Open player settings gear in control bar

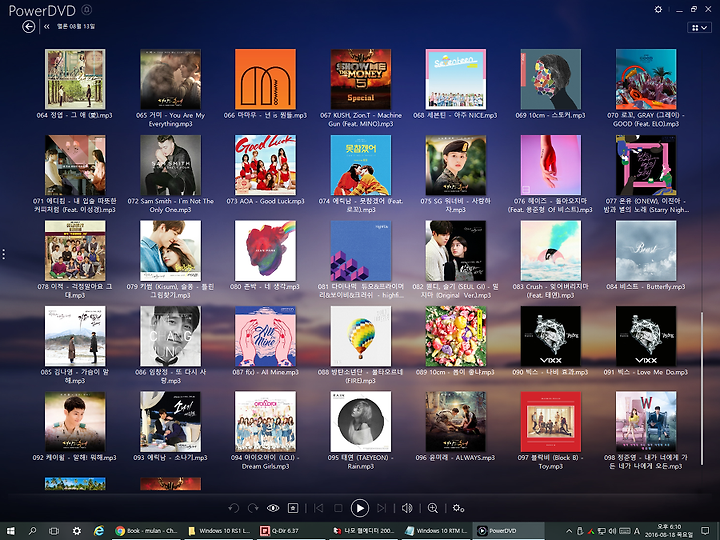coord(458,508)
